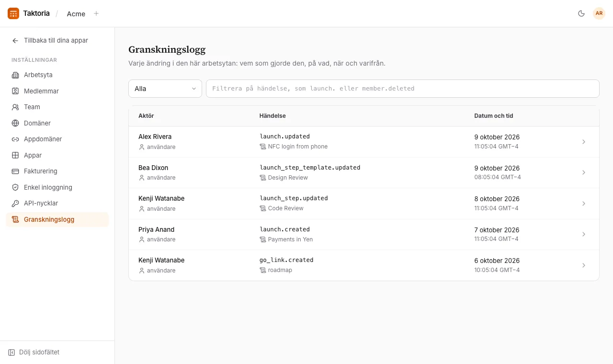Screen dimensions: 613x364
Task: Open Medlemmar settings page
Action: (x=57, y=91)
